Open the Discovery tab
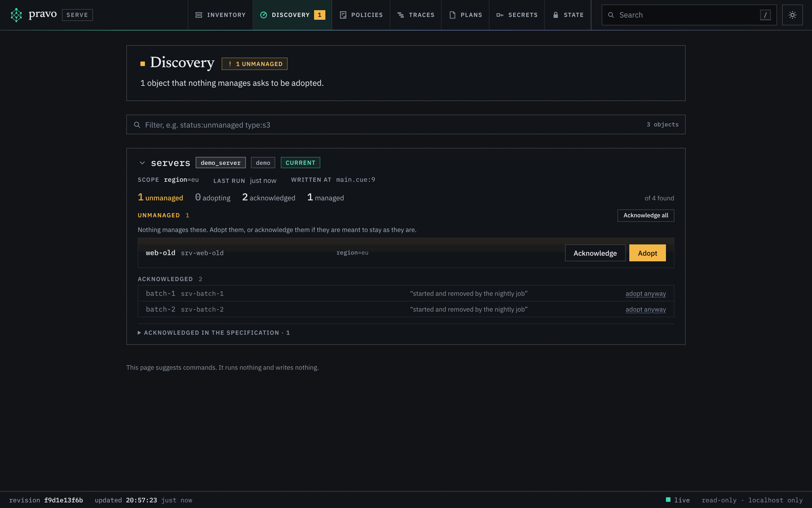This screenshot has width=812, height=508. (292, 15)
